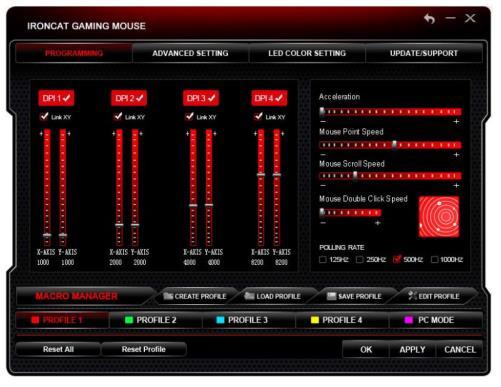Click the checked 500HZ polling rate box
501x387 pixels.
click(x=397, y=259)
